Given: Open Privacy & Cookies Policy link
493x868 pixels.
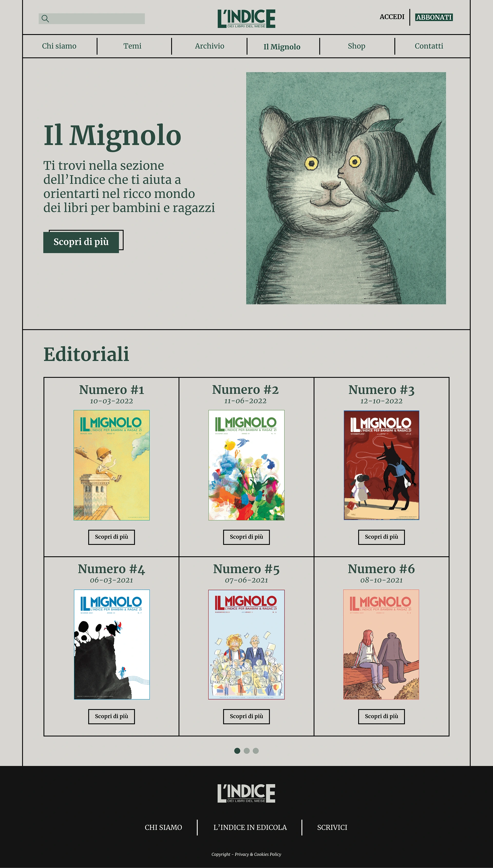Looking at the screenshot, I should point(258,854).
